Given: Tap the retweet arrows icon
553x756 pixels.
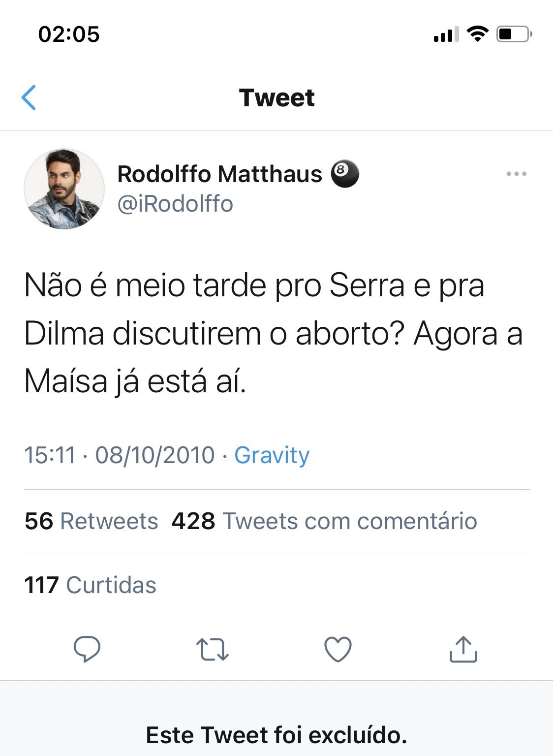Looking at the screenshot, I should point(212,649).
